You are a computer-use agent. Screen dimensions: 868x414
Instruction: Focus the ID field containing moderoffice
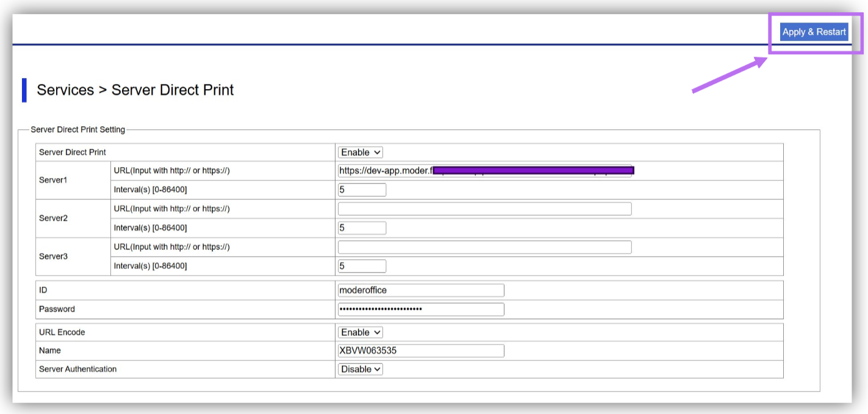click(x=421, y=290)
